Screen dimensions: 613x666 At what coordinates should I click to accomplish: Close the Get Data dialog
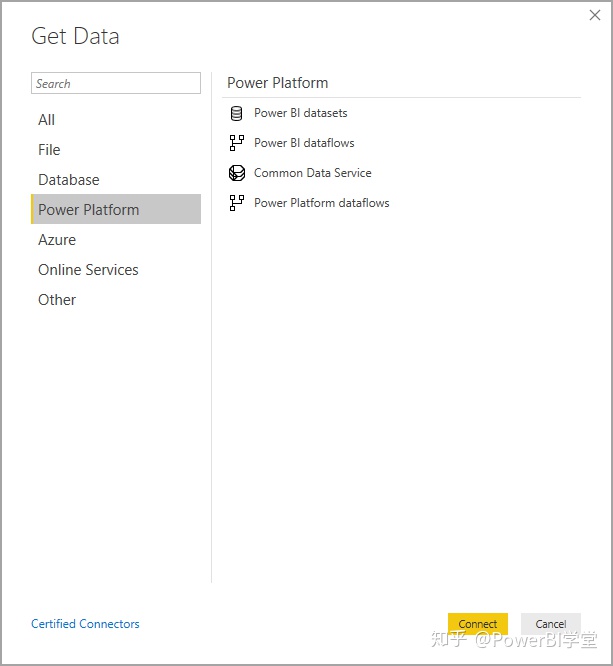click(x=595, y=15)
